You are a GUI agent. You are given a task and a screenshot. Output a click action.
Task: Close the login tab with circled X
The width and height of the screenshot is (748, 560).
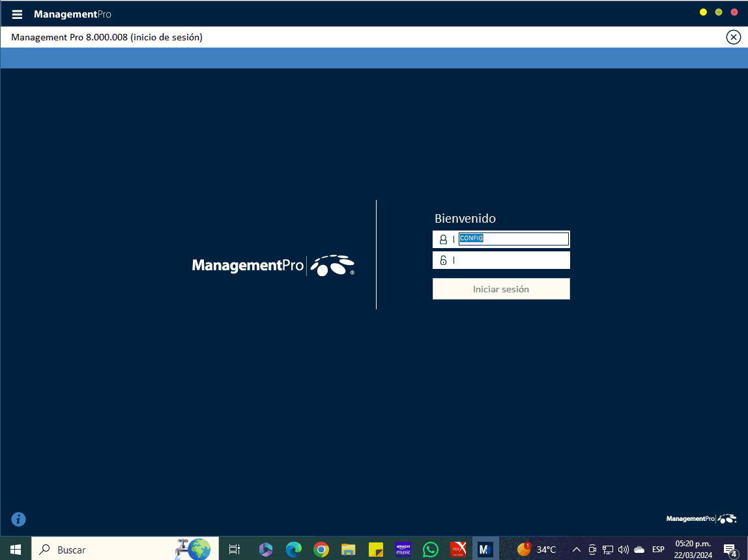click(x=733, y=37)
